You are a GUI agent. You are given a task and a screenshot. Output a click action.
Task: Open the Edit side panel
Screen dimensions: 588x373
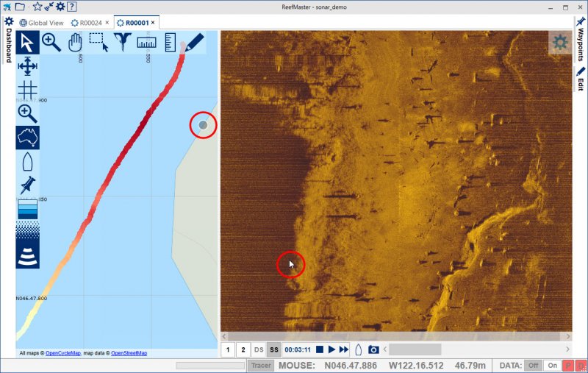click(x=581, y=79)
